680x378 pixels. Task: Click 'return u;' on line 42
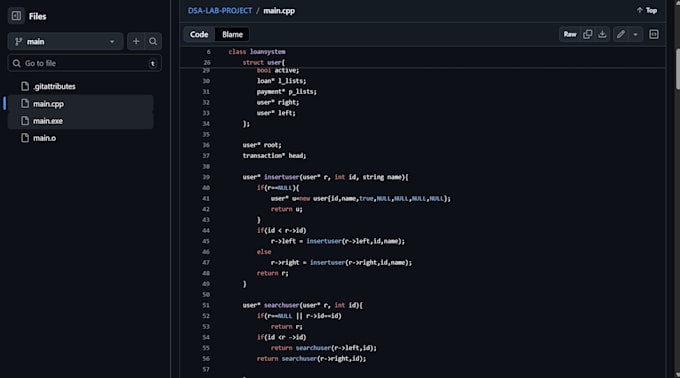[287, 209]
